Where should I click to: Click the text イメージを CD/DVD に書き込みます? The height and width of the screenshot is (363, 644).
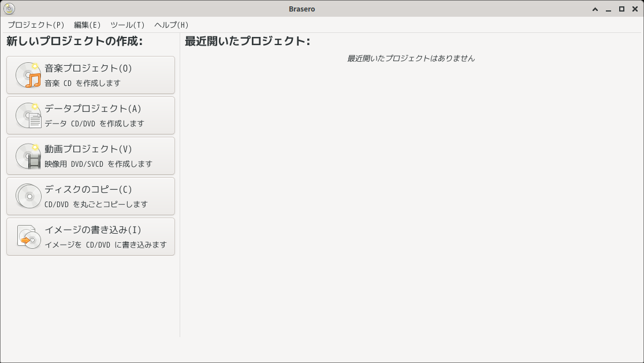[x=106, y=245]
